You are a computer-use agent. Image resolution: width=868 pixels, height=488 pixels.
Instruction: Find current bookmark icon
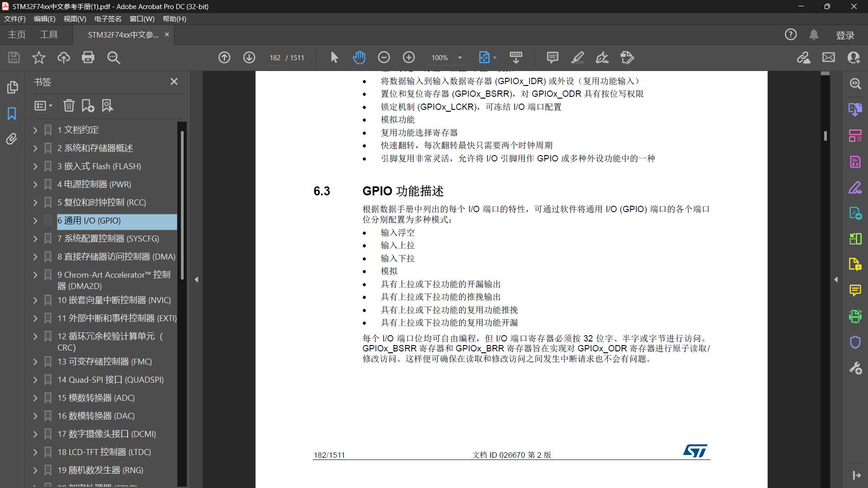(107, 105)
